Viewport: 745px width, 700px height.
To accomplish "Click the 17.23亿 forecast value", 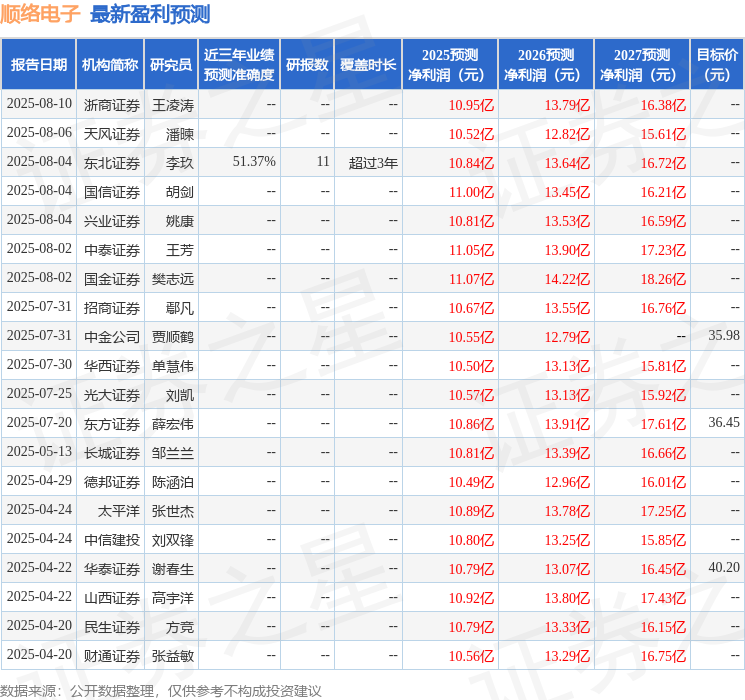I will coord(663,250).
